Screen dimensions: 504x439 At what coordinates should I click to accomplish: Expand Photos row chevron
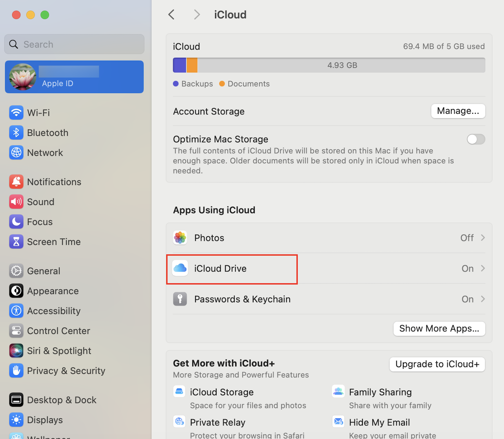483,238
